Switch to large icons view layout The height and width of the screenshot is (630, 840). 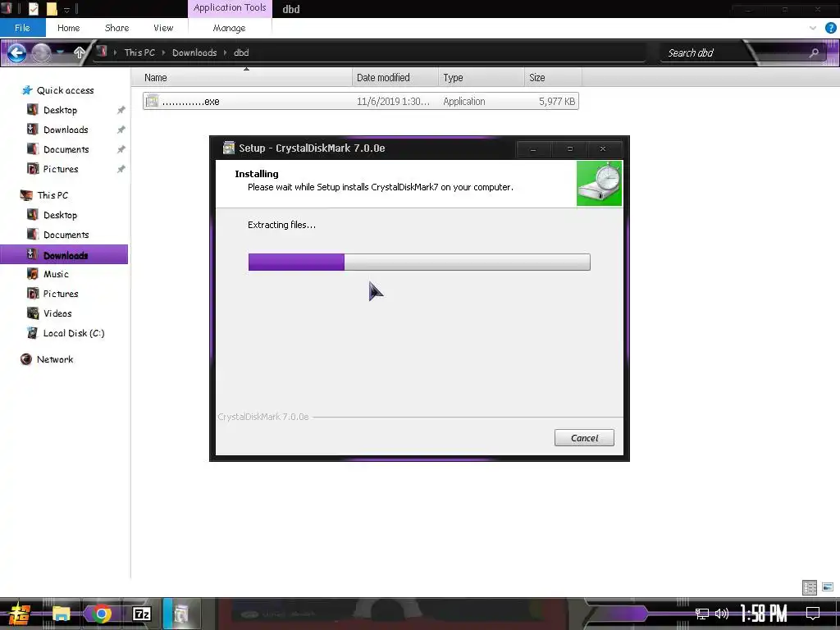828,587
